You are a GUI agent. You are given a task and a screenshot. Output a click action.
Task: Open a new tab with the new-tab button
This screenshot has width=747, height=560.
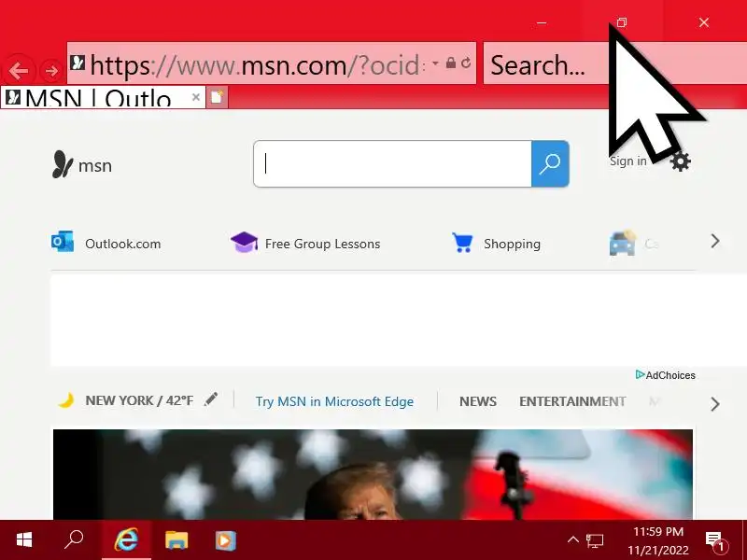pyautogui.click(x=218, y=97)
